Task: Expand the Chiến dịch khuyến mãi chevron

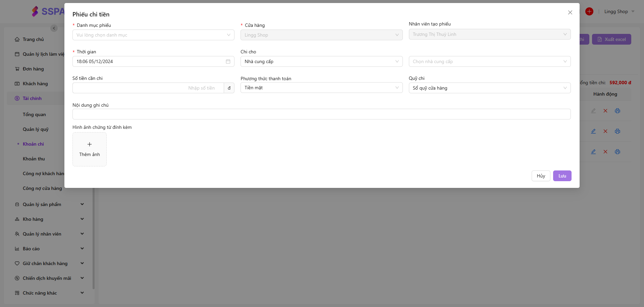Action: pos(82,278)
